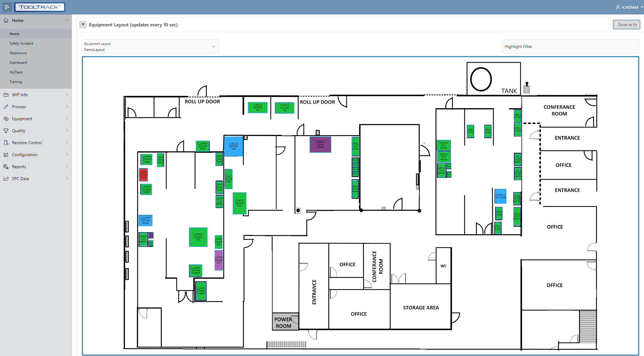Screen dimensions: 644x356
Task: Select the Process pencil icon in sidebar
Action: tap(6, 107)
